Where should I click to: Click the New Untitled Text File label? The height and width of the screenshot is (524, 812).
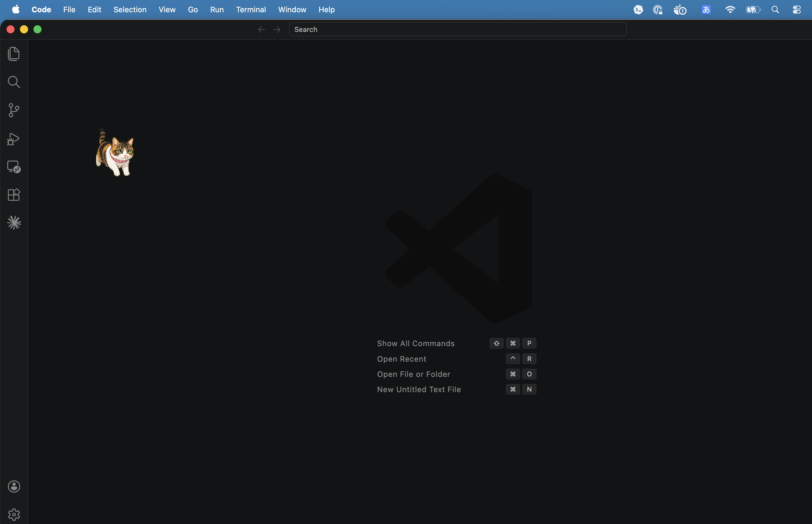pos(419,389)
